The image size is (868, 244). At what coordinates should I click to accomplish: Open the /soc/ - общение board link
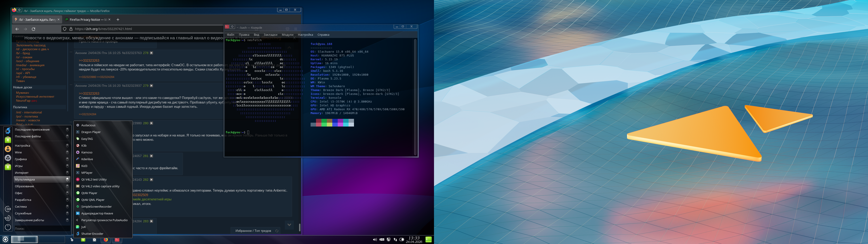(x=28, y=61)
